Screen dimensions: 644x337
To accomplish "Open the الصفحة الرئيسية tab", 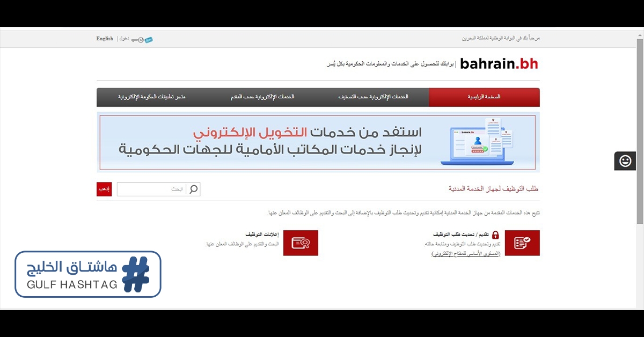I will coord(484,97).
